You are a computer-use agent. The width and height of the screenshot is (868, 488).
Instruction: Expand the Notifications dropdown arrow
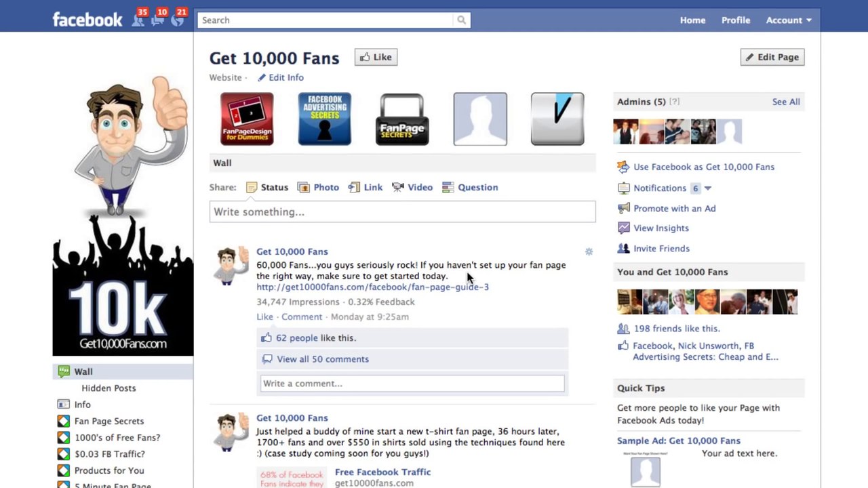tap(707, 188)
